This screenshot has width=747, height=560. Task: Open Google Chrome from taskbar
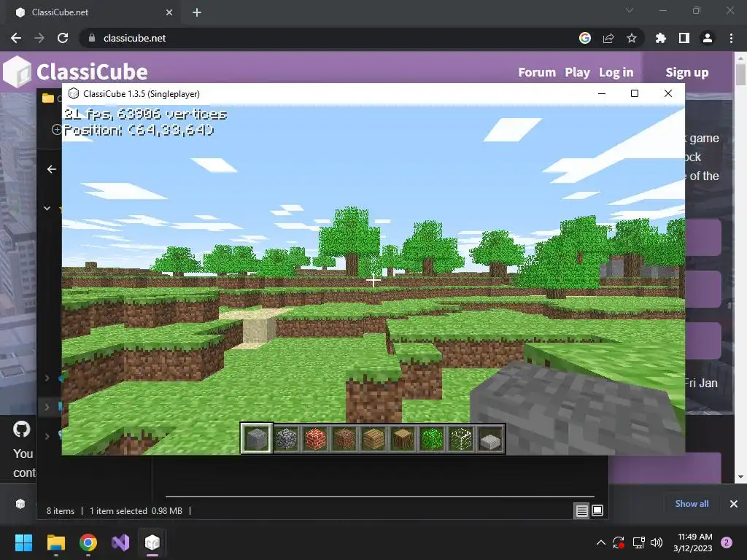pos(88,542)
